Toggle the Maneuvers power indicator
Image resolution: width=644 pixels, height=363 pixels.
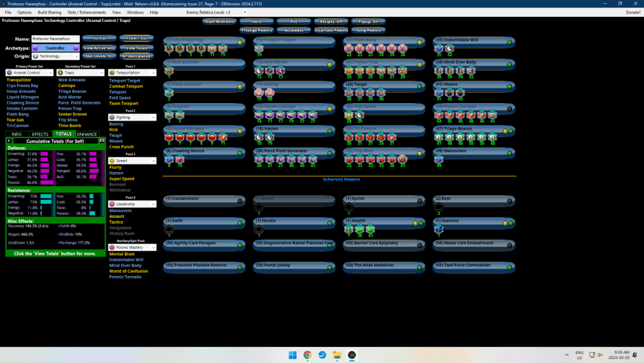509,153
